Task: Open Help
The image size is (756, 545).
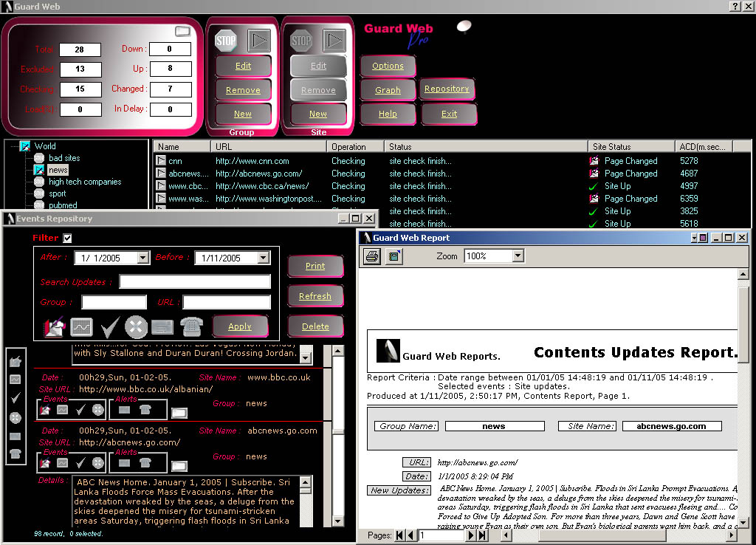Action: 388,114
